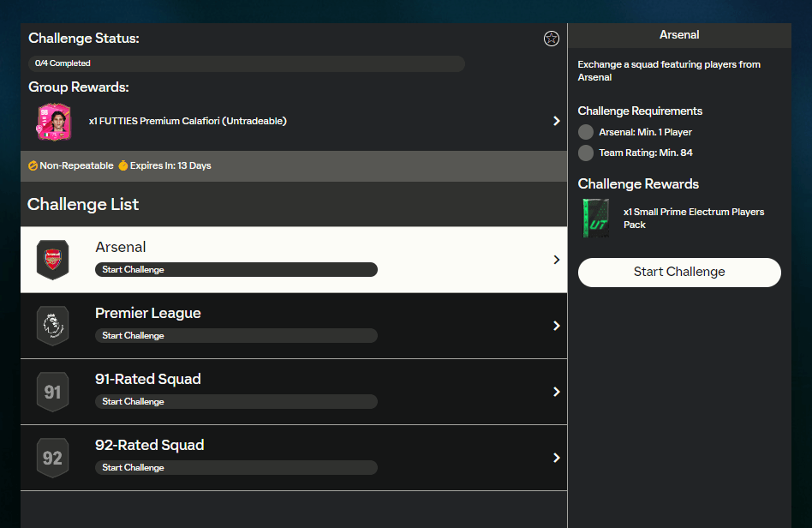The image size is (812, 528).
Task: Expand the Arsenal challenge chevron
Action: coord(556,259)
